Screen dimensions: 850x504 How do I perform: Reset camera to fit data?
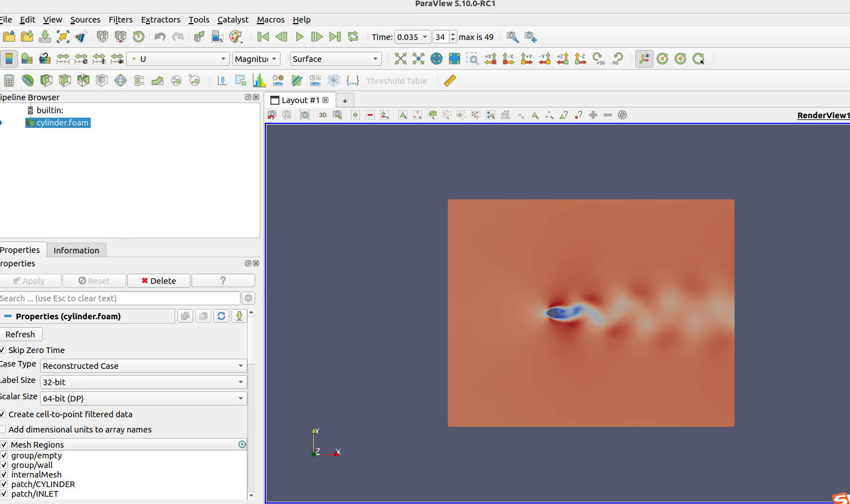tap(400, 59)
